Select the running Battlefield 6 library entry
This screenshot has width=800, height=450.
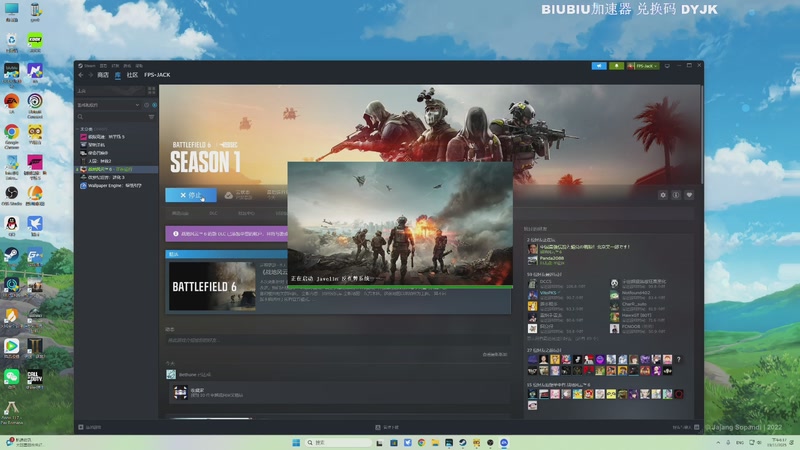116,169
